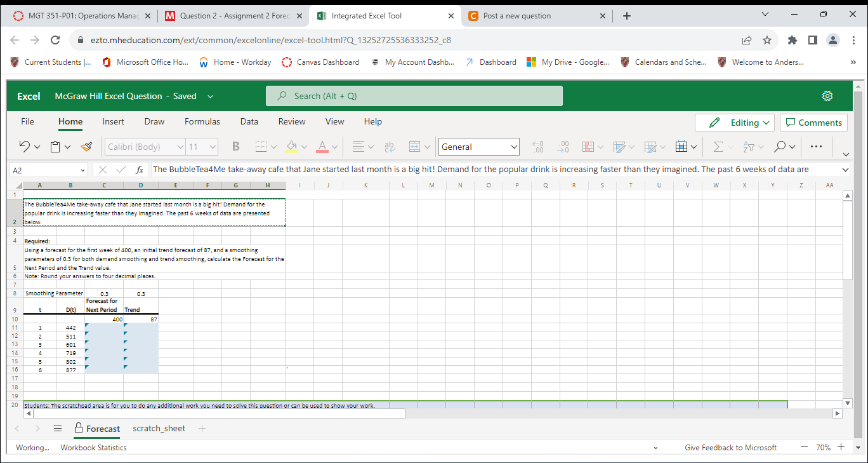Expand the Editing mode dropdown
This screenshot has height=463, width=868.
pos(735,123)
